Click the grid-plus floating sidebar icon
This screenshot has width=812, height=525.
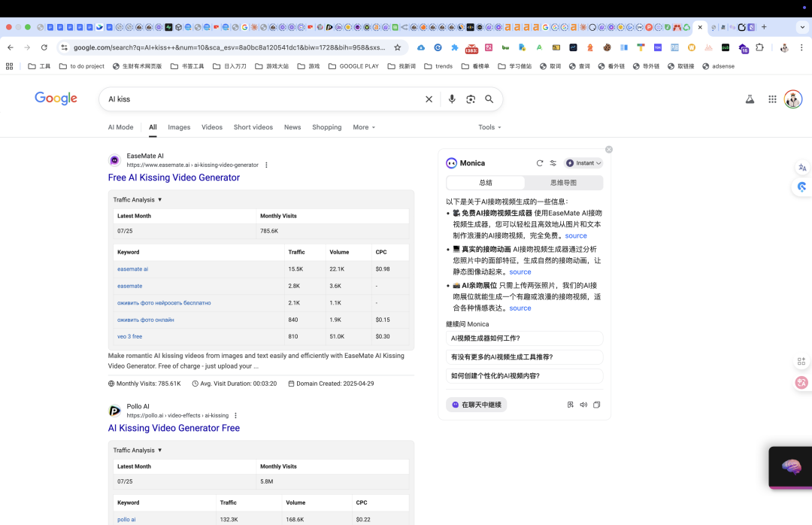tap(801, 361)
